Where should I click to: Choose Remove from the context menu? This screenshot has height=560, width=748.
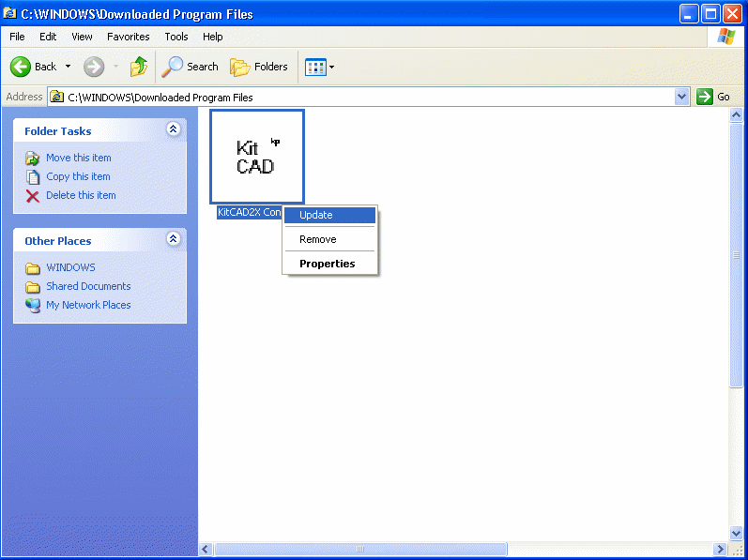click(329, 239)
